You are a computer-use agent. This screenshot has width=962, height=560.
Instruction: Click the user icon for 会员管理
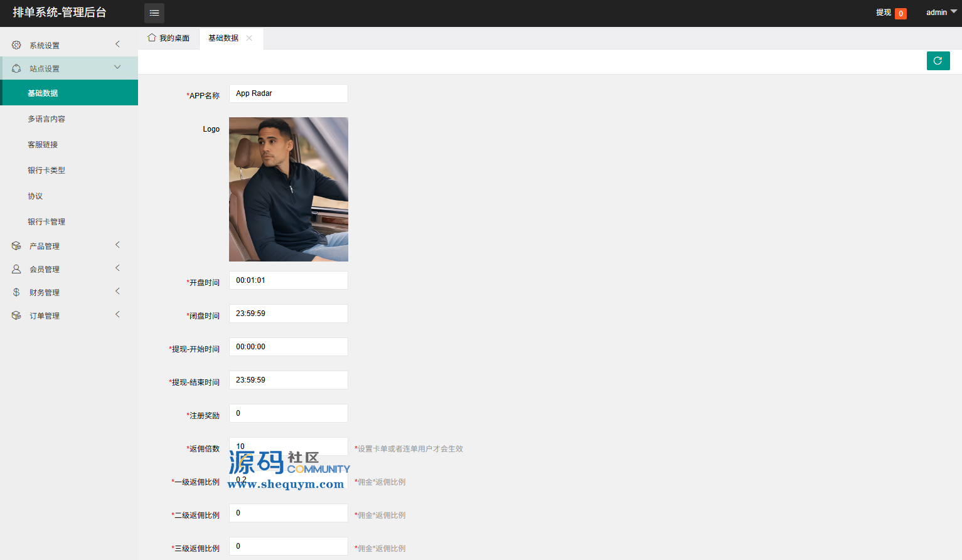click(x=16, y=269)
